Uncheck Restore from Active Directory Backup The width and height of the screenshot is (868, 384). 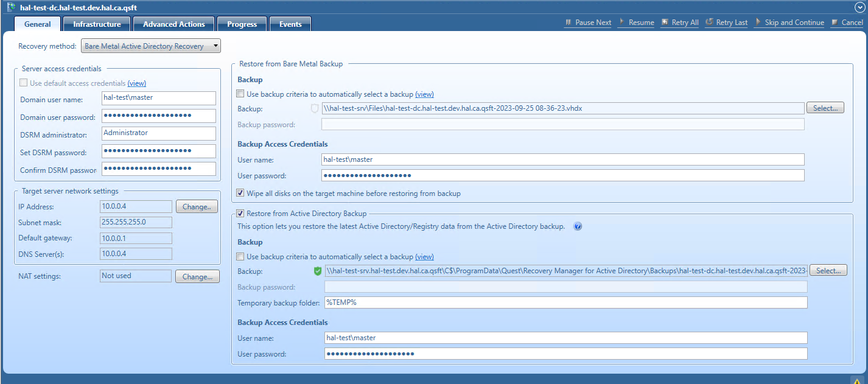240,213
